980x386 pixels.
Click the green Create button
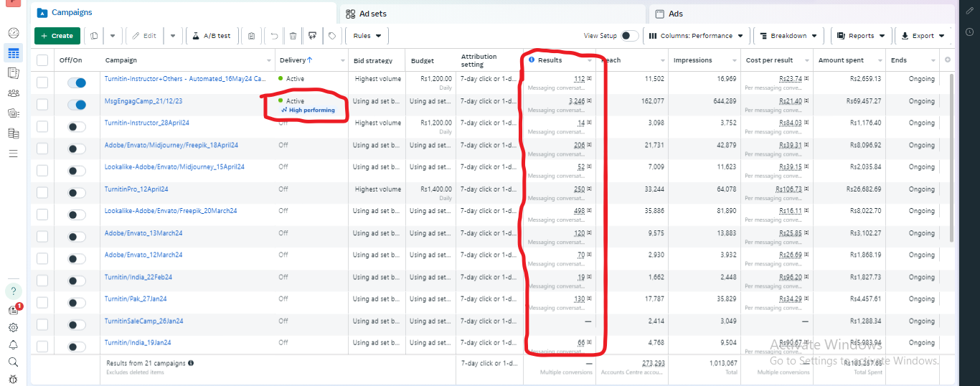[x=56, y=36]
